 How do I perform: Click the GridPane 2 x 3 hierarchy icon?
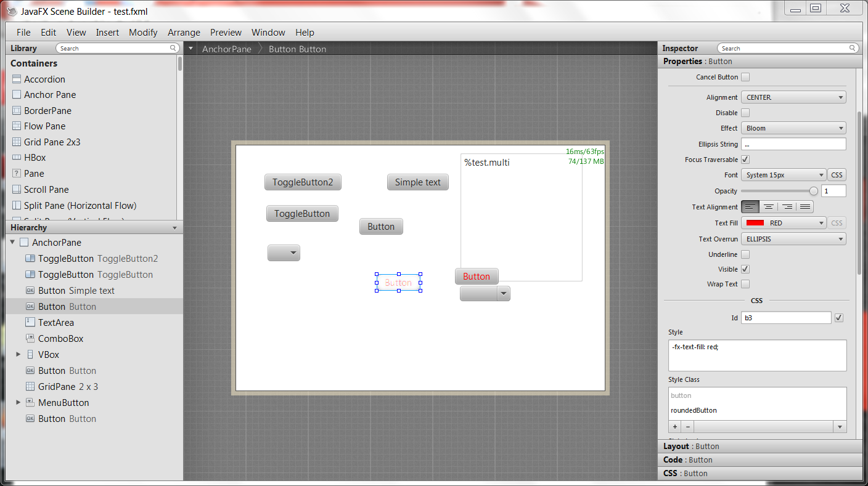click(x=30, y=386)
